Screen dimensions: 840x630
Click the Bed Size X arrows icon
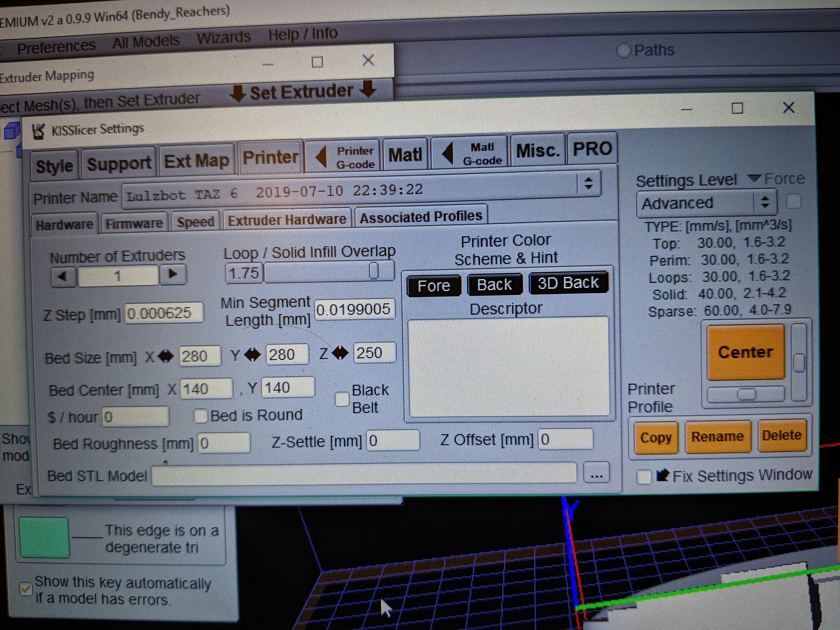tap(166, 357)
